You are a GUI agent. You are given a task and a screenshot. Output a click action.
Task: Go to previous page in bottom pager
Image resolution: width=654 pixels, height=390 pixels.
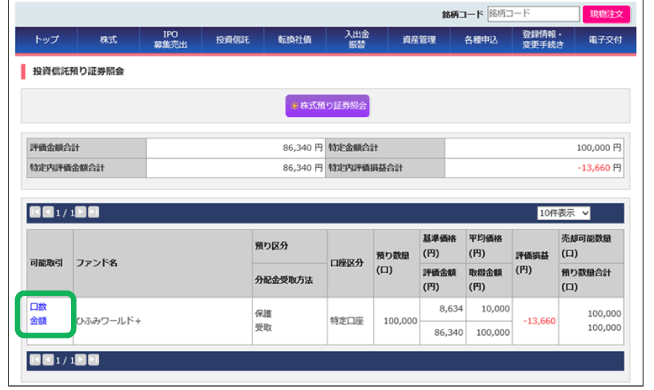tap(48, 360)
